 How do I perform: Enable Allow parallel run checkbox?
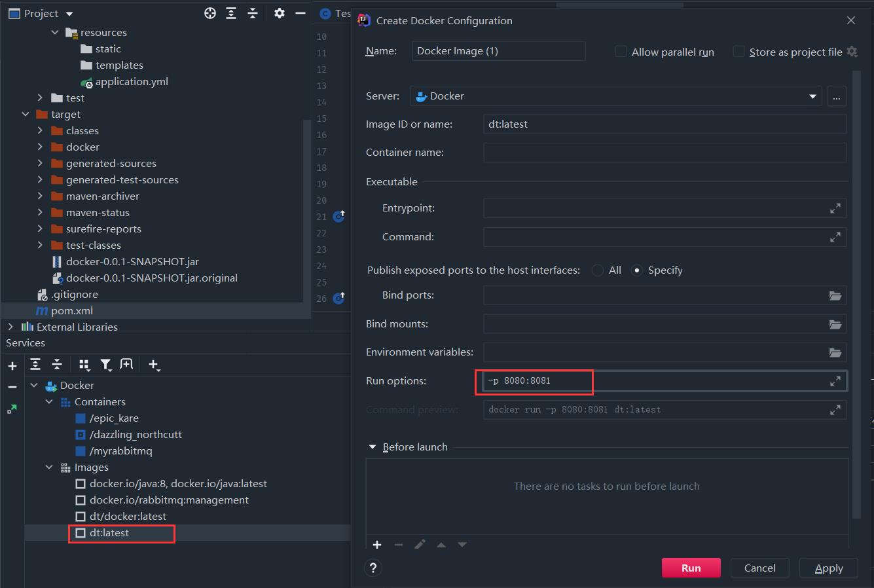click(621, 51)
